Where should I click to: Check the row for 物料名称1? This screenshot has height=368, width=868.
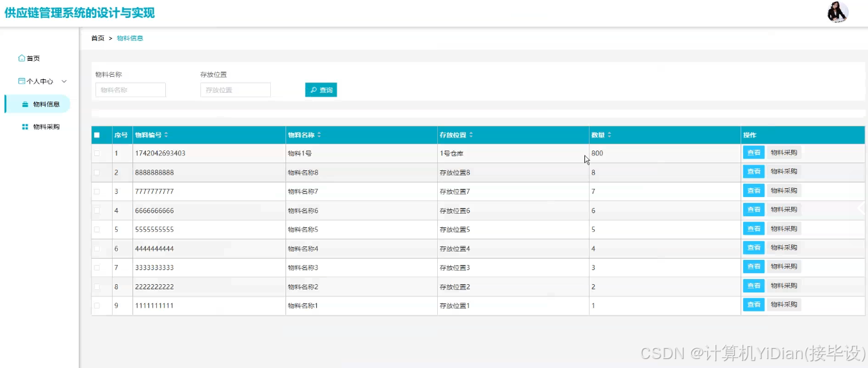97,306
